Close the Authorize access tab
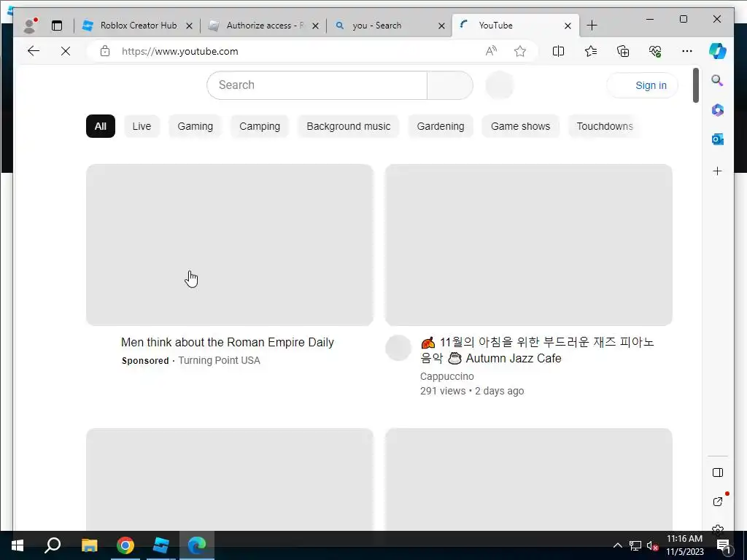 click(x=315, y=26)
